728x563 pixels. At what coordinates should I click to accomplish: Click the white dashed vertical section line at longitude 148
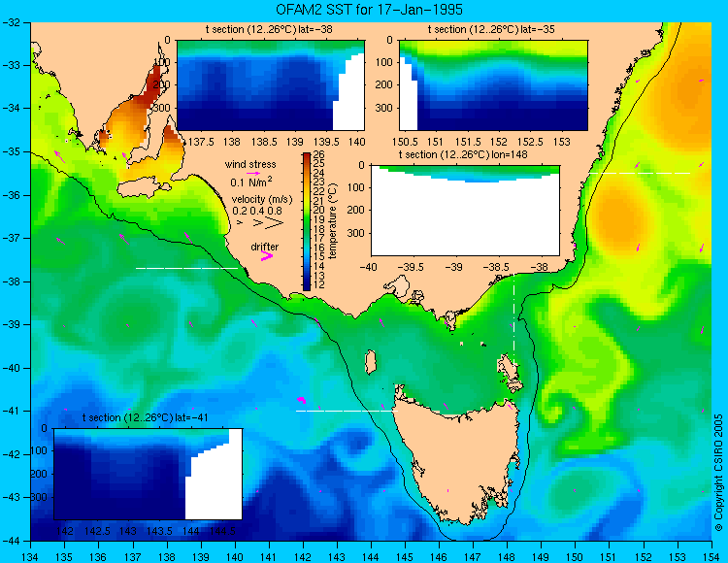click(513, 320)
